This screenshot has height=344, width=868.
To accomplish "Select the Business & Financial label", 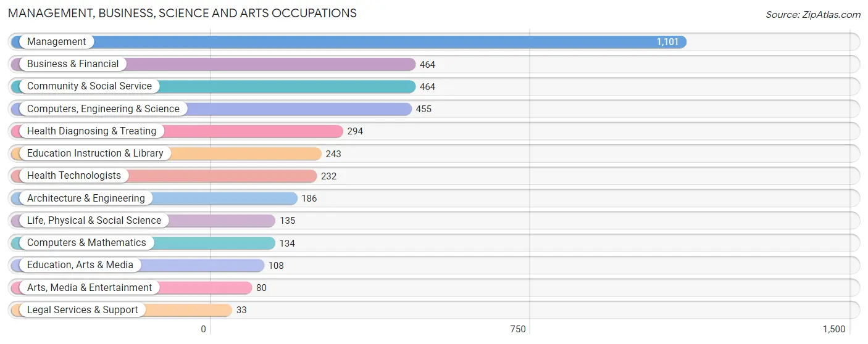I will [73, 64].
